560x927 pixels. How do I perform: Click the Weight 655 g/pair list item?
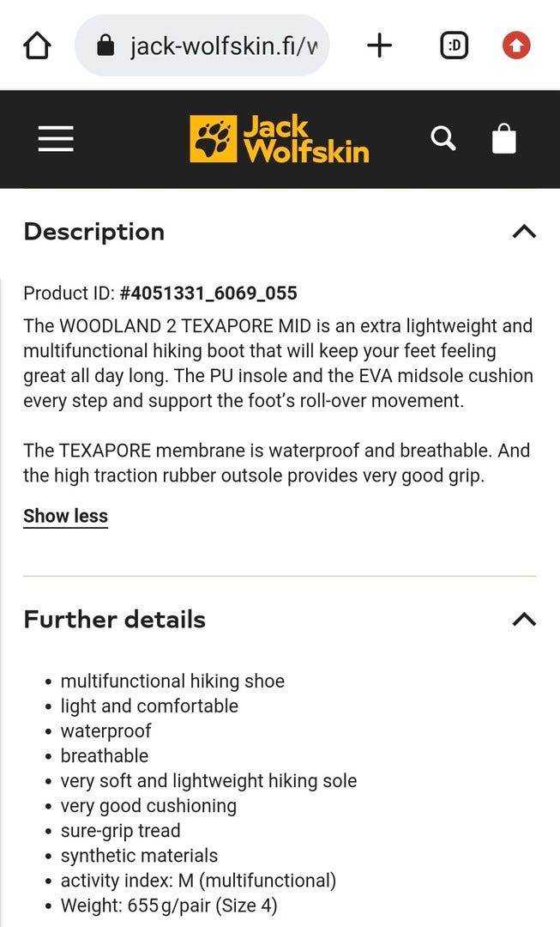click(x=168, y=906)
